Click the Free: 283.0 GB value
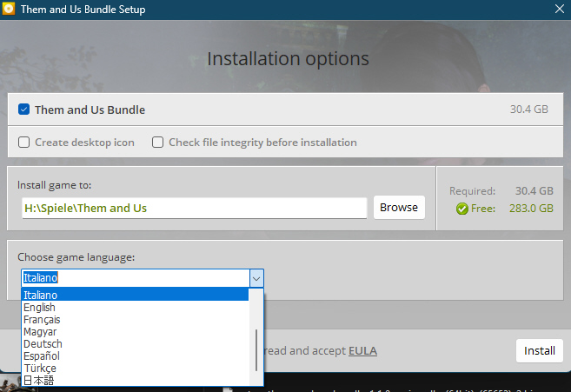This screenshot has width=571, height=392. point(531,209)
